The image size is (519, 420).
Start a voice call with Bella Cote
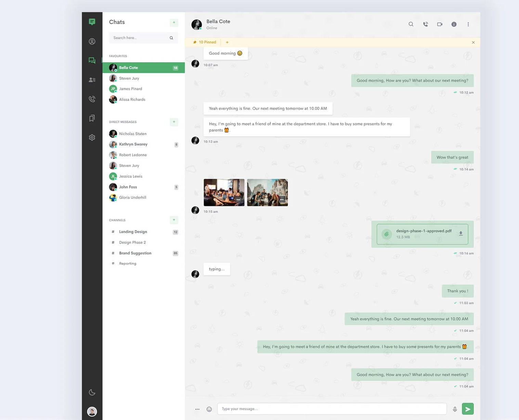coord(425,24)
